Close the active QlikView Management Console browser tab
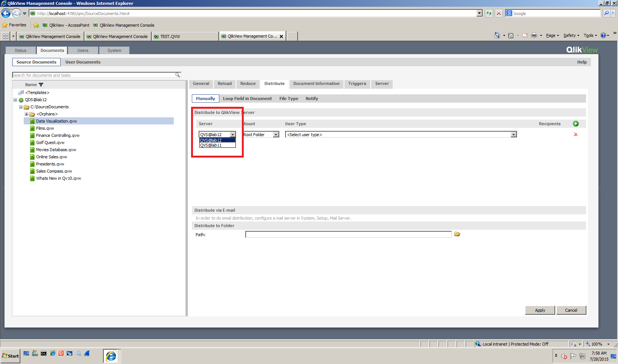 point(281,36)
